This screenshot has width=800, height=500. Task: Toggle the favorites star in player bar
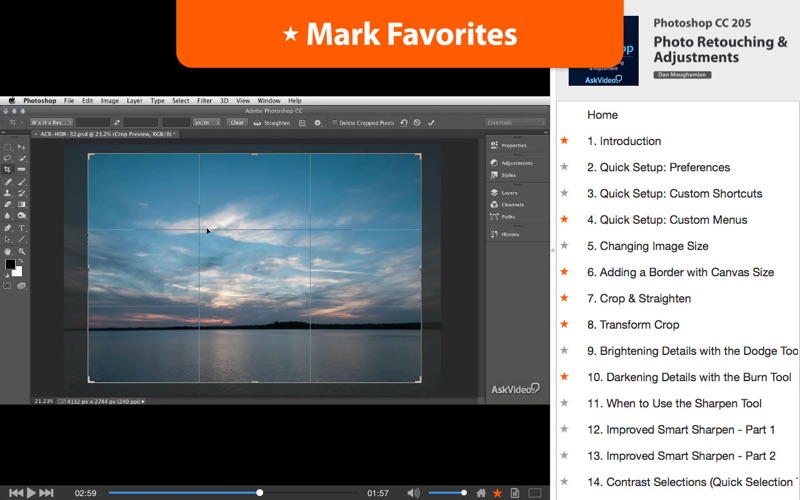(497, 493)
